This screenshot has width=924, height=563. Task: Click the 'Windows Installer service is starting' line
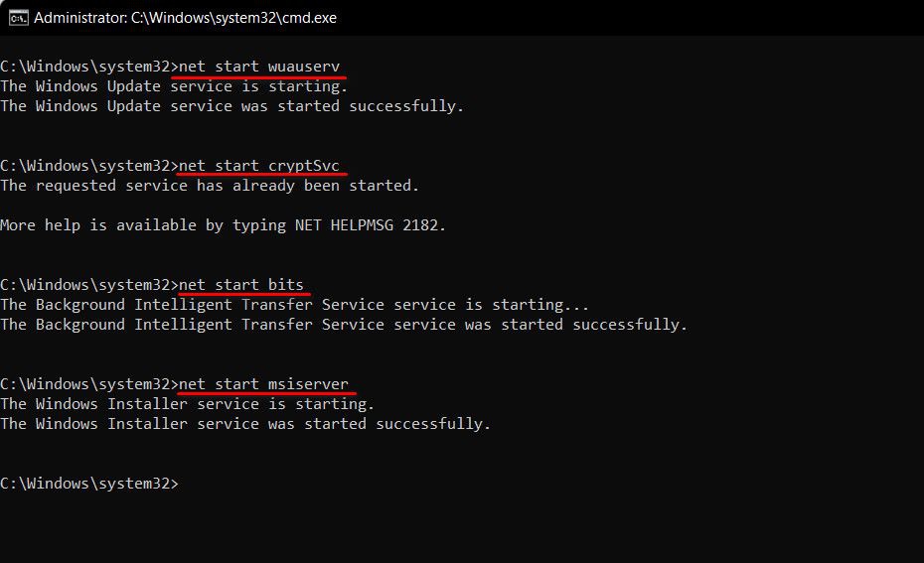(187, 404)
